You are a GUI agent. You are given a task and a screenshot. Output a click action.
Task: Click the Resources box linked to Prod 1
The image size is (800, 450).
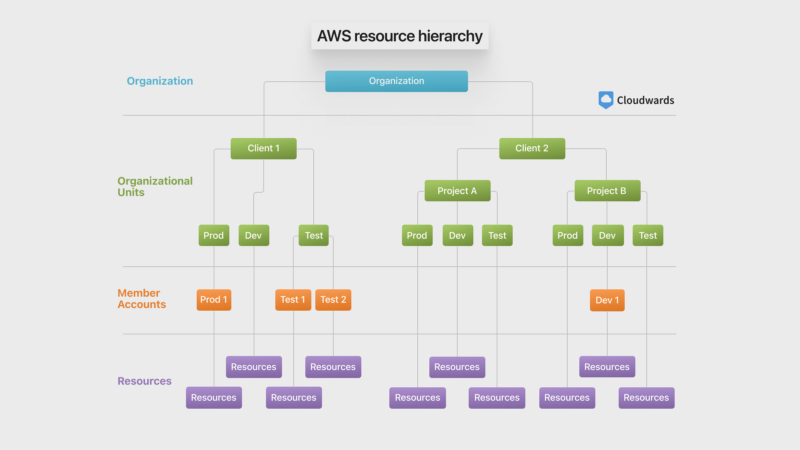click(214, 398)
